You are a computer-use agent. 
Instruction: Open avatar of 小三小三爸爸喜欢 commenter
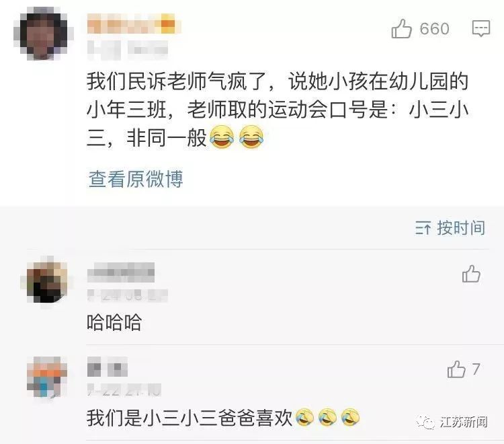click(47, 377)
